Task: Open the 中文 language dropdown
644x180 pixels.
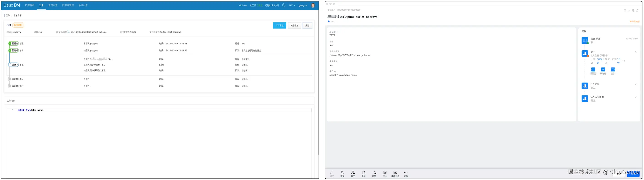Action: tap(292, 5)
